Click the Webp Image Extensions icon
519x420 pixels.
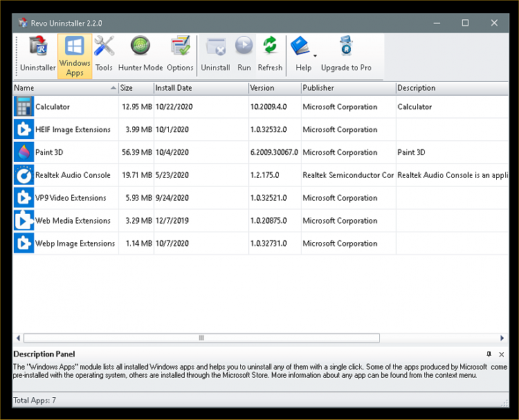(x=24, y=244)
